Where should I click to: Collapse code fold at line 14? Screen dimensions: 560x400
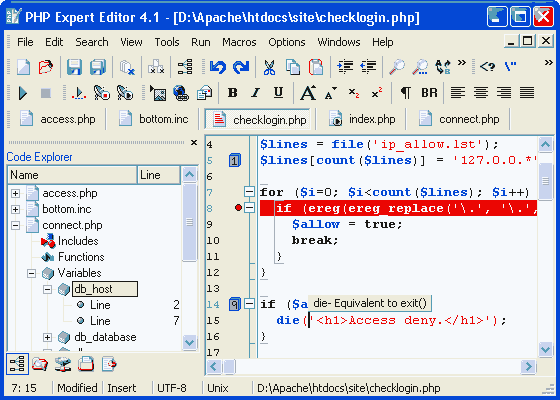249,304
